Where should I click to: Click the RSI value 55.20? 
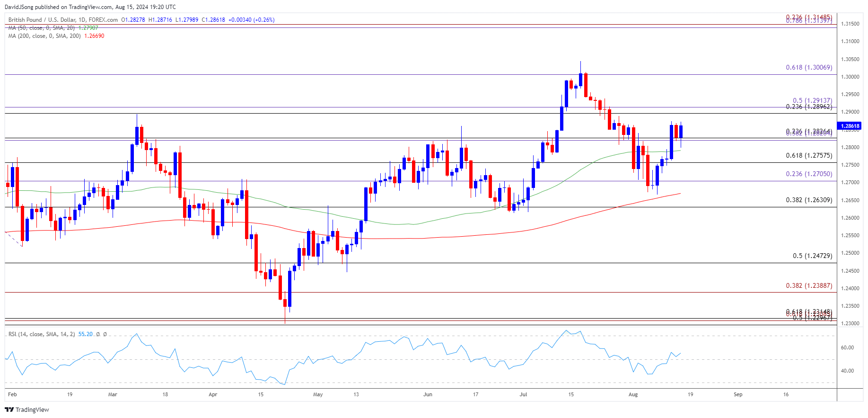point(86,334)
